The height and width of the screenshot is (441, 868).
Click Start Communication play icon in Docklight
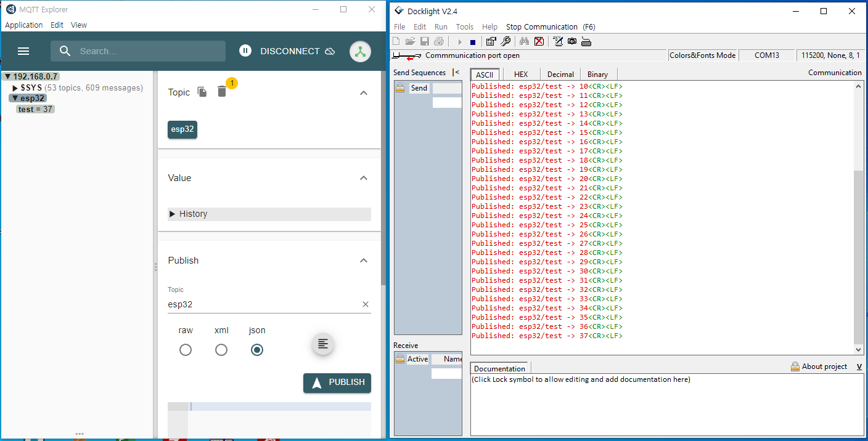pos(460,42)
